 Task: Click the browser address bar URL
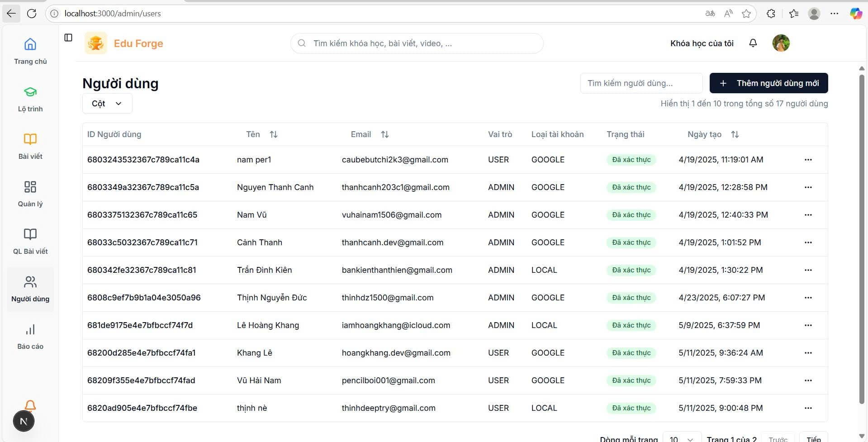113,14
